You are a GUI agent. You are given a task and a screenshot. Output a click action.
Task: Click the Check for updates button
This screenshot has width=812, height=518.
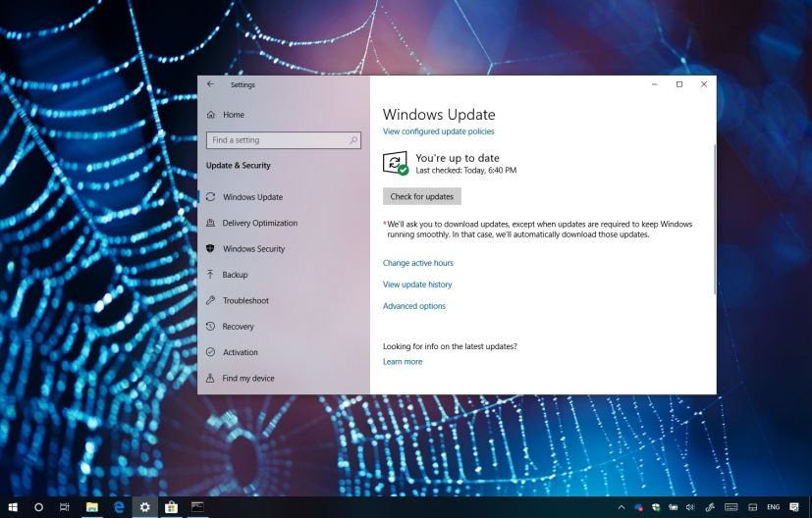(422, 196)
